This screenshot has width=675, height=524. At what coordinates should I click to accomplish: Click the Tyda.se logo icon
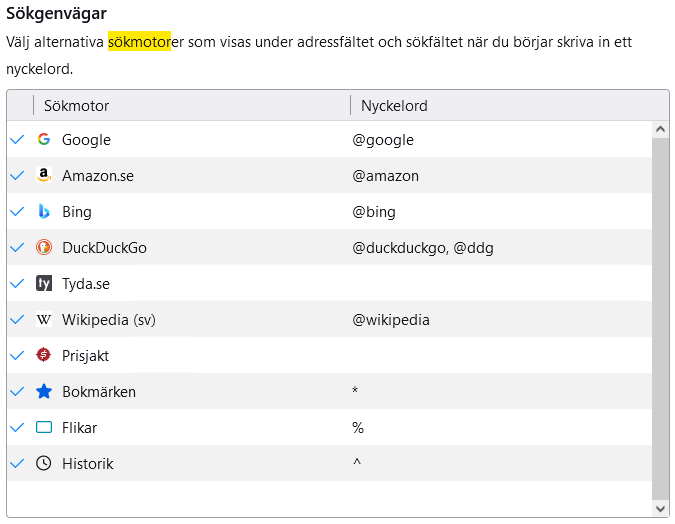pyautogui.click(x=43, y=284)
